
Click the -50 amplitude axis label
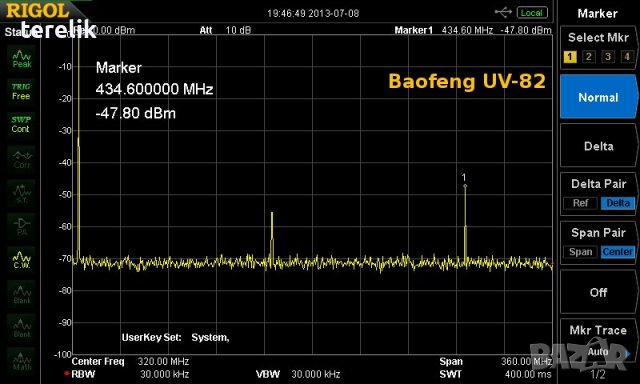tap(65, 194)
